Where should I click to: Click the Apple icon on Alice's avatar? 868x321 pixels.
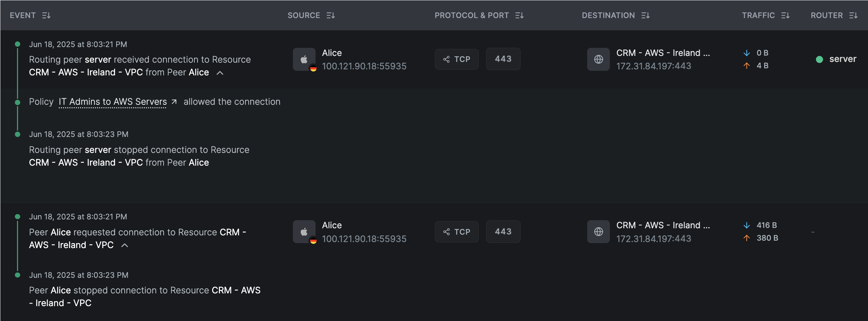pyautogui.click(x=304, y=58)
